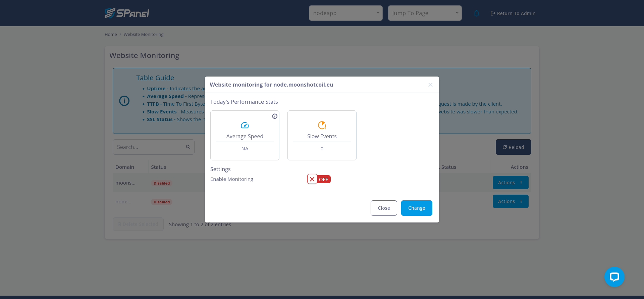The image size is (644, 299).
Task: Click the Slow Events value 0
Action: pyautogui.click(x=322, y=149)
